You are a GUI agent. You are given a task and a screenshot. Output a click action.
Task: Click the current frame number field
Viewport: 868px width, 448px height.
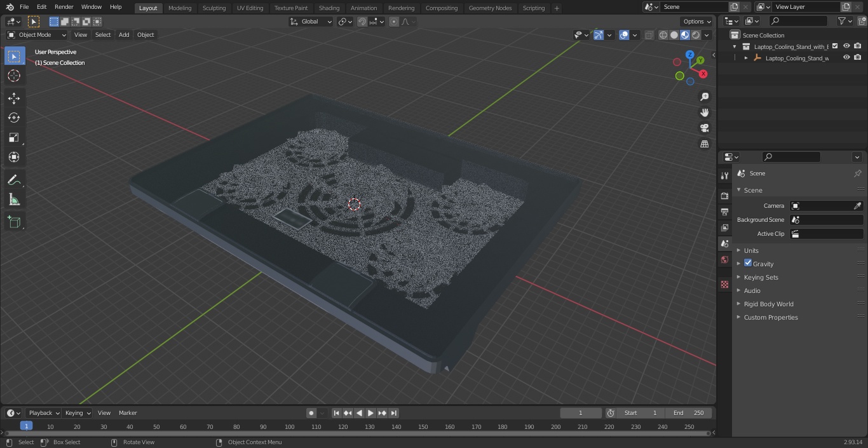tap(581, 413)
